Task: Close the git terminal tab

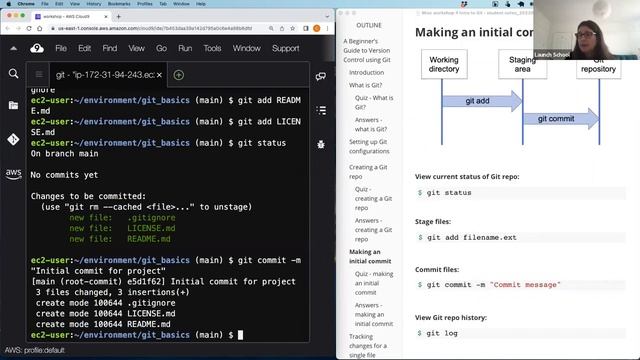Action: click(x=160, y=75)
